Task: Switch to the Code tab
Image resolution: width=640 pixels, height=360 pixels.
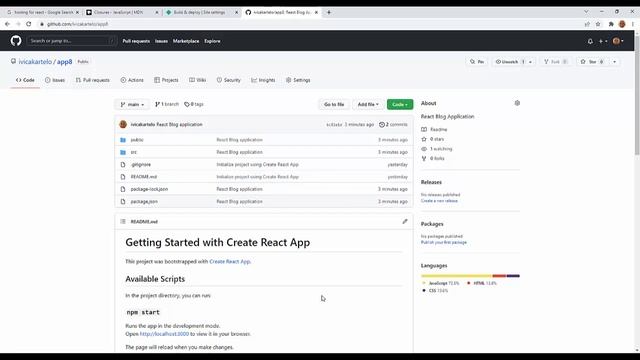Action: pos(25,80)
